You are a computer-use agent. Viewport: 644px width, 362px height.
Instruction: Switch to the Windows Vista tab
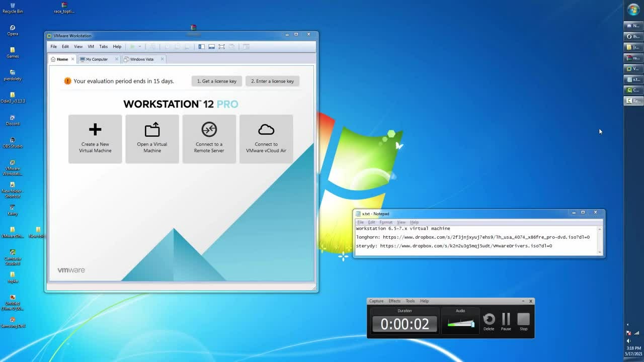(142, 59)
